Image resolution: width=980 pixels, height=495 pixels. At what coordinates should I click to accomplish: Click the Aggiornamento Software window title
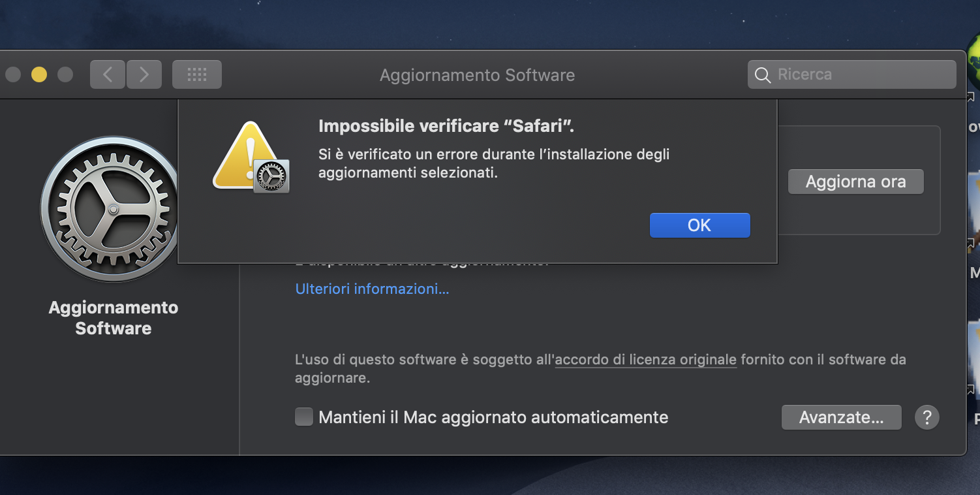(477, 75)
